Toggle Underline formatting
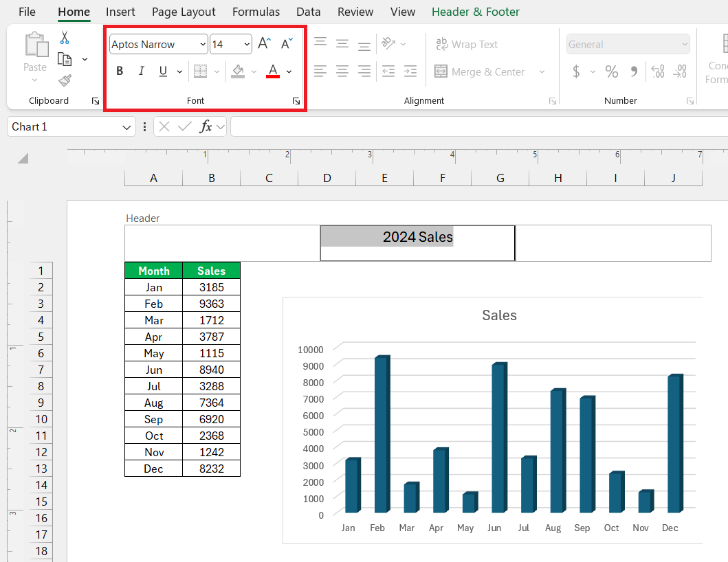728x562 pixels. (163, 71)
